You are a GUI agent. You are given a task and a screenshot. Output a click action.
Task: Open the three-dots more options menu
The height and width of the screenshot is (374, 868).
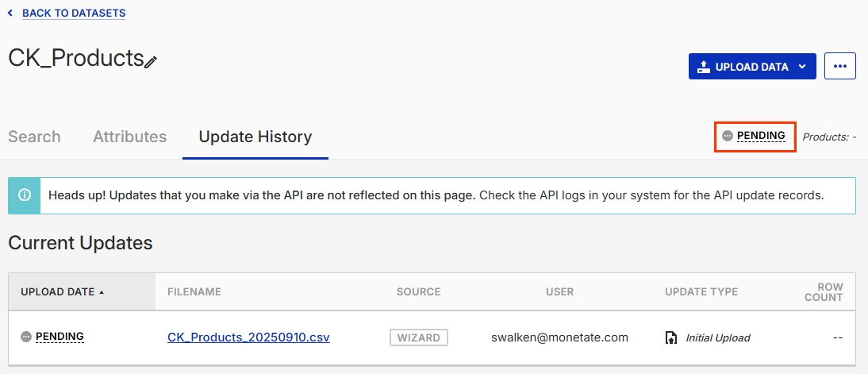click(840, 67)
